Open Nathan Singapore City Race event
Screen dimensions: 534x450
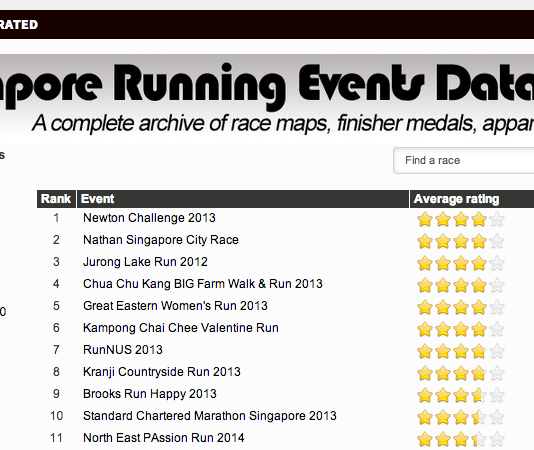coord(161,240)
